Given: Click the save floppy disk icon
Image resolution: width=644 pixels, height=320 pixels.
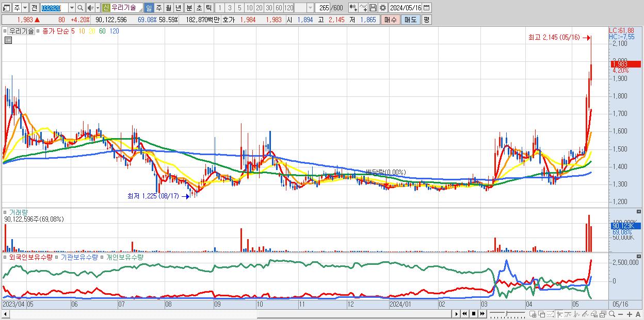Looking at the screenshot, I should 373,8.
